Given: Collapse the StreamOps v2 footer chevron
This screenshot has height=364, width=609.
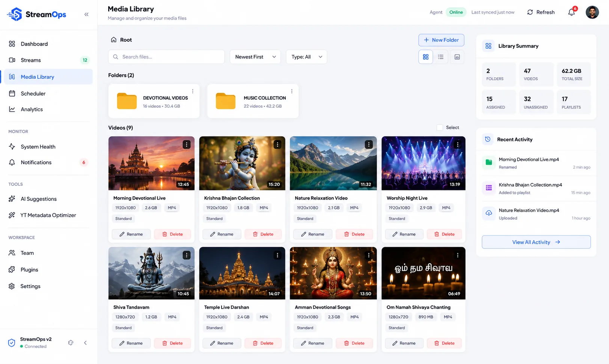Looking at the screenshot, I should click(x=85, y=343).
